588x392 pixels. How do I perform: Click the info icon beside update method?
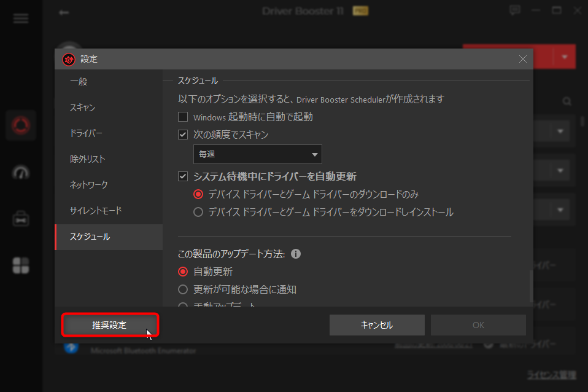coord(296,254)
